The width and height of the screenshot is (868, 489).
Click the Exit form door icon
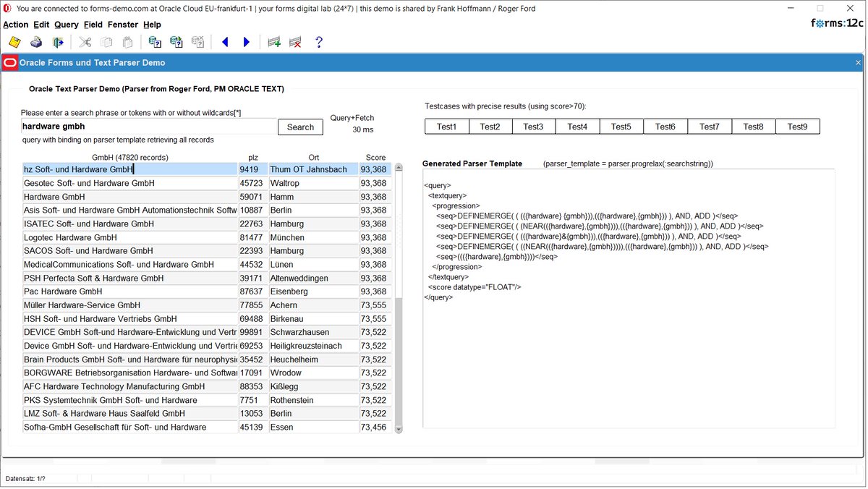point(58,42)
